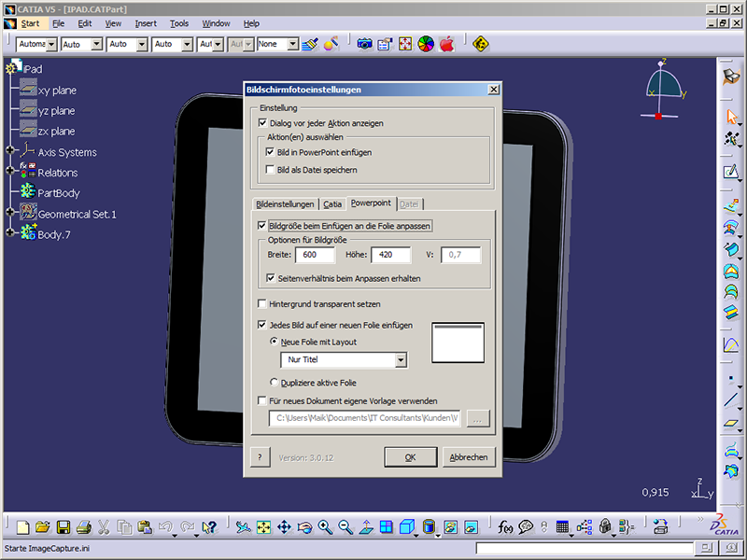
Task: Toggle 'Dialog vor jeder Aktion anzeigen' checkbox
Action: pyautogui.click(x=262, y=123)
